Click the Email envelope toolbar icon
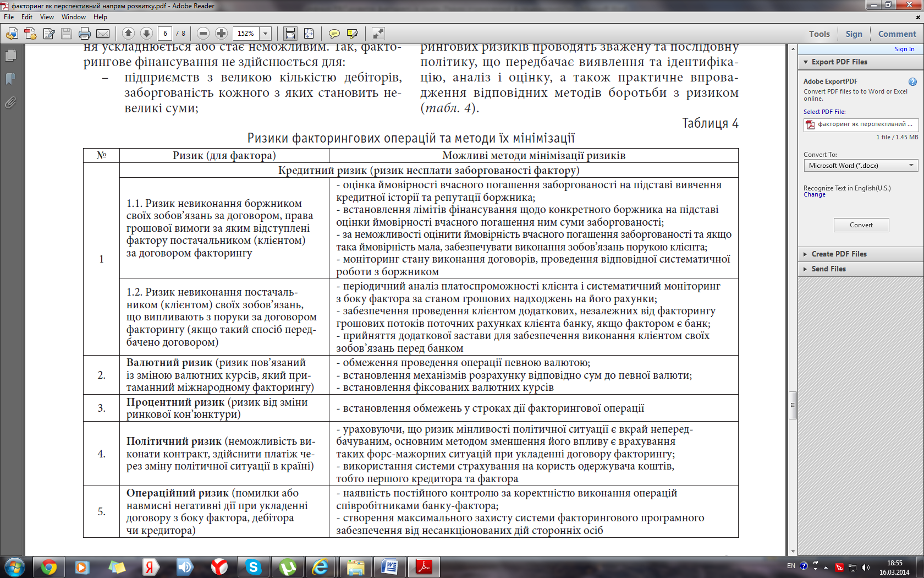Screen dimensions: 924x578 pos(103,34)
